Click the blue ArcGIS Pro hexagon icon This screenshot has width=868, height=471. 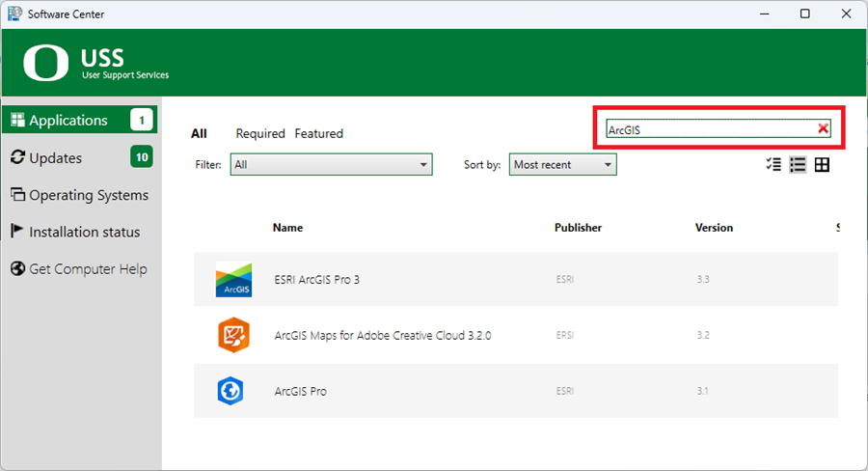coord(231,391)
